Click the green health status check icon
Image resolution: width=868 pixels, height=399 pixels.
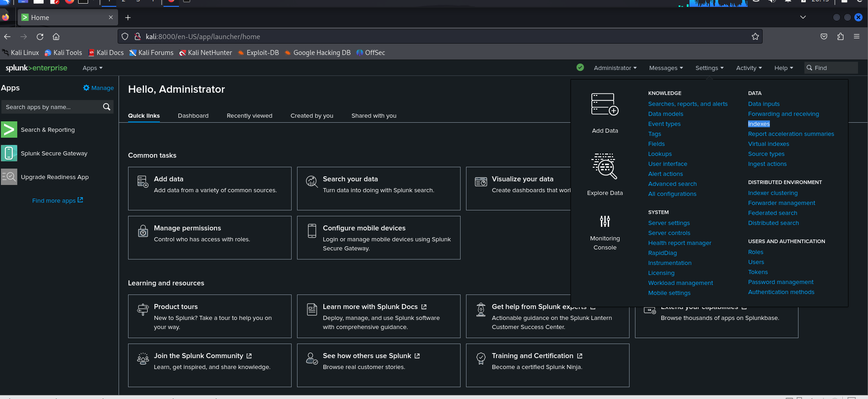pyautogui.click(x=580, y=67)
